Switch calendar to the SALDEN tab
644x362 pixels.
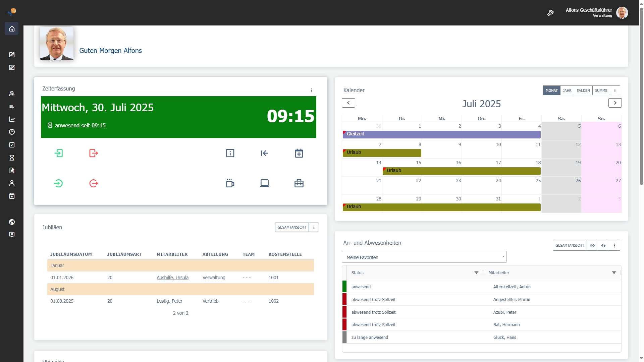583,90
